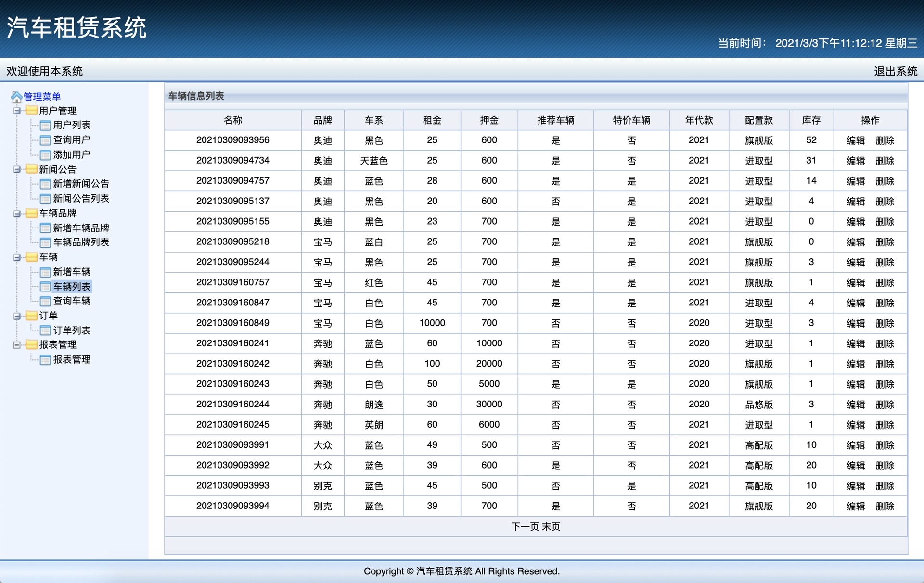Viewport: 924px width, 583px height.
Task: Collapse the 车辆 tree node toggle
Action: tap(17, 257)
